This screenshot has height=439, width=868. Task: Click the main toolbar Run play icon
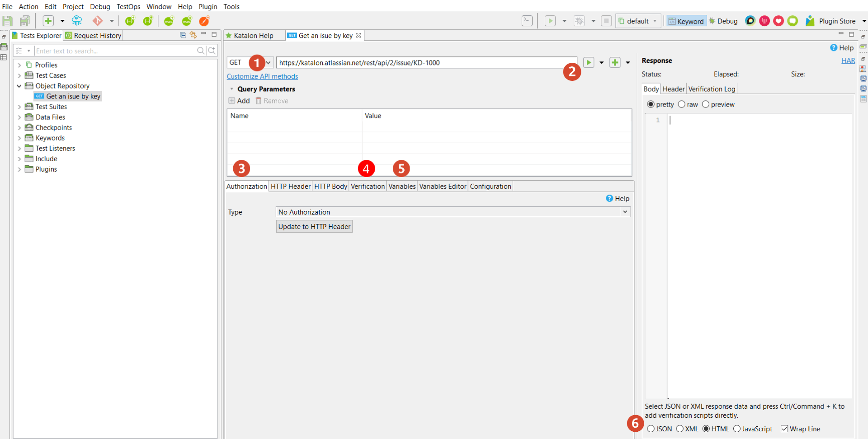pos(550,21)
